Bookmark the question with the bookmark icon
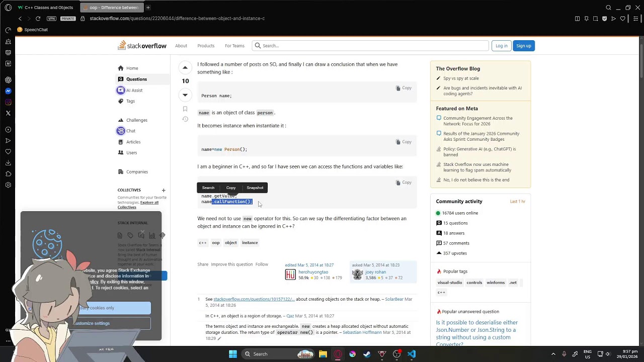This screenshot has height=362, width=644. pyautogui.click(x=185, y=109)
